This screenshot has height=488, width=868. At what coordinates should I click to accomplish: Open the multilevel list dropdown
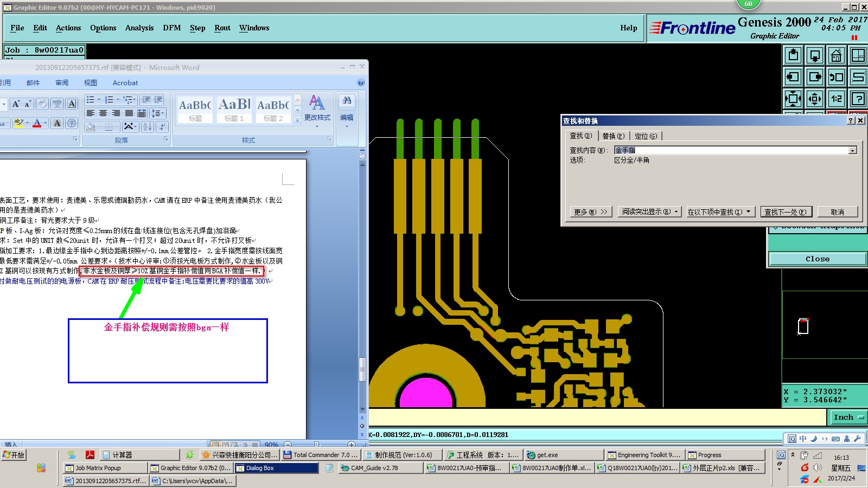click(130, 100)
